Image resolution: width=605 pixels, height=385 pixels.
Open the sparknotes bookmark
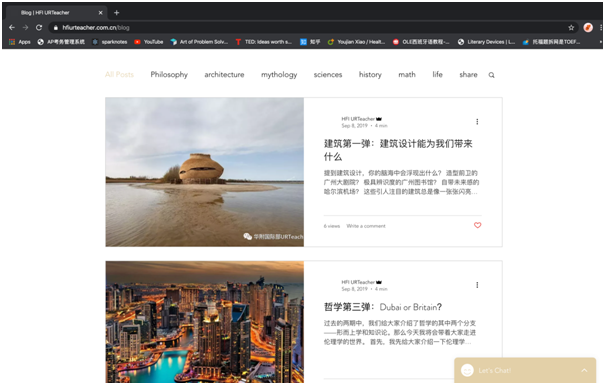[x=110, y=42]
